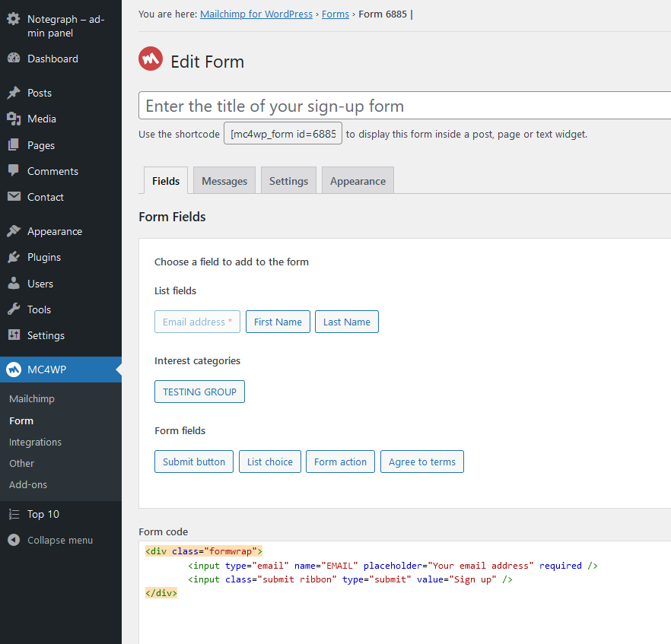Open the Mailchimp for WordPress breadcrumb
The image size is (671, 644).
[256, 14]
